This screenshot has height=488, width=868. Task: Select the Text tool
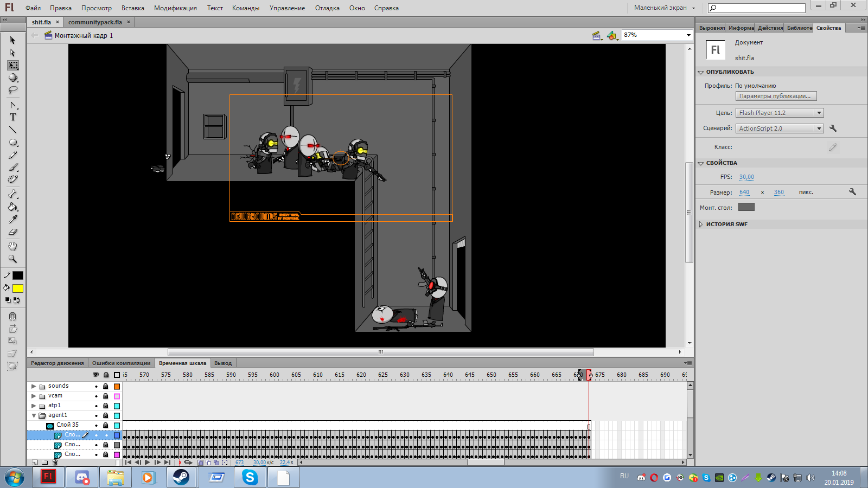12,117
